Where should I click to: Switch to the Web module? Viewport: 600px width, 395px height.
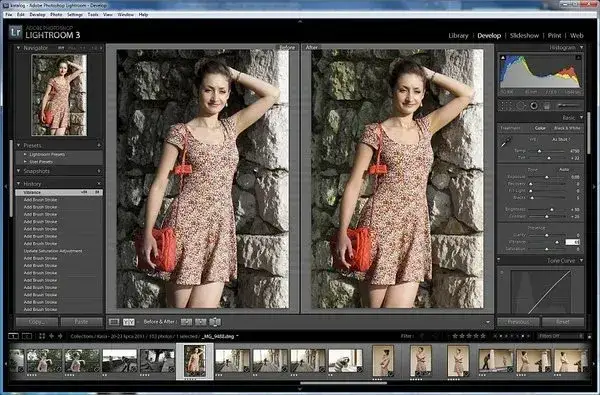pos(577,36)
